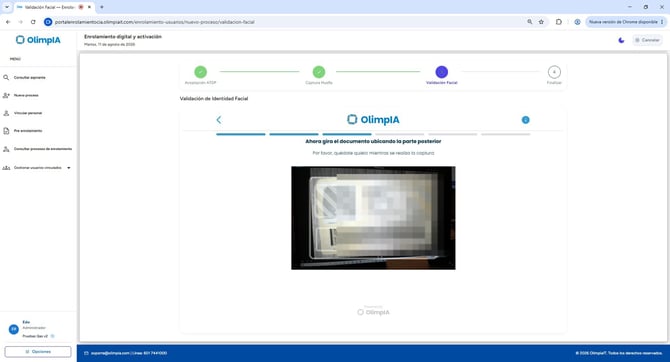
Task: Reload the page with refresh icon
Action: pos(33,22)
